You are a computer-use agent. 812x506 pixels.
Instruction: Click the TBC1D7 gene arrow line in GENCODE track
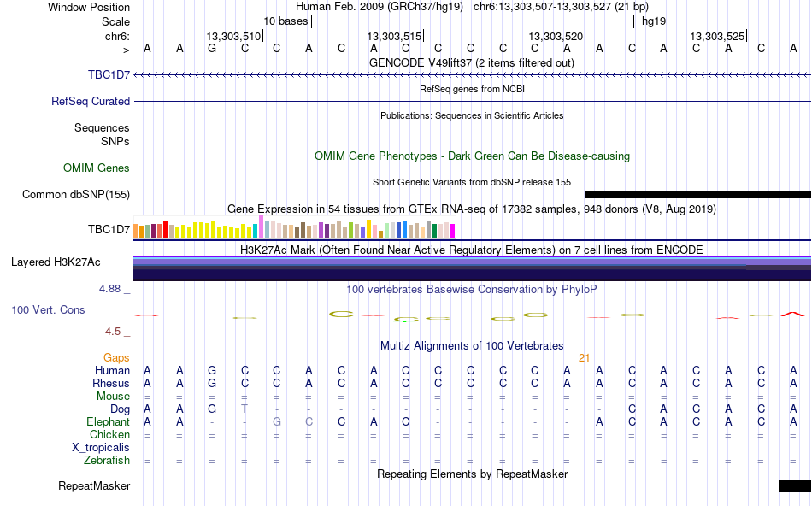click(x=473, y=75)
